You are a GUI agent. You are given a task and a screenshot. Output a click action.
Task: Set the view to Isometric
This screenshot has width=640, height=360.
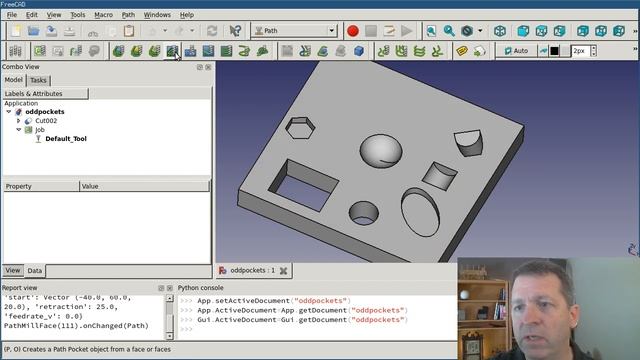coord(500,31)
